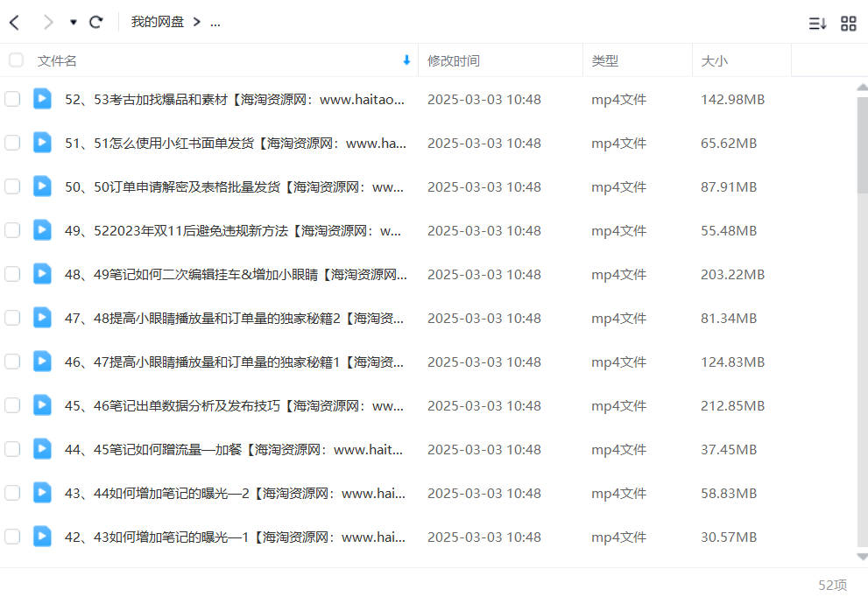
Task: Select file name 47、48提高小眼睛播放量和订单量的独家秘籍2
Action: point(234,318)
